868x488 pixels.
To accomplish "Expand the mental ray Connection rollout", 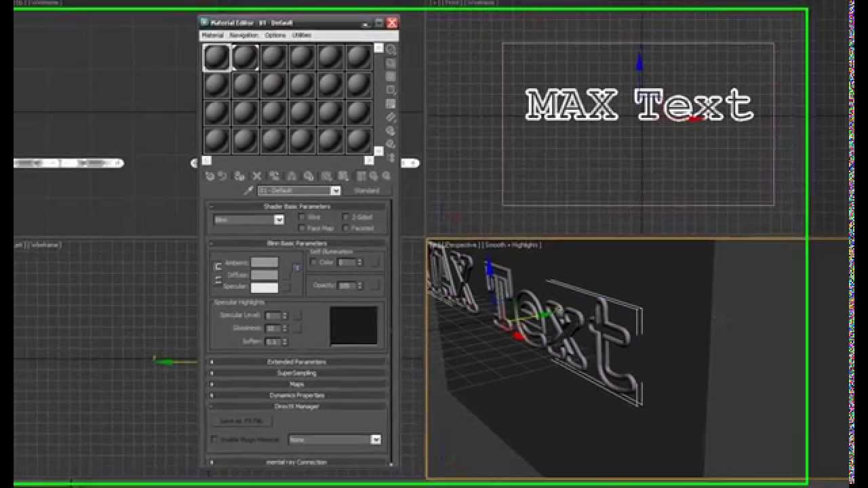I will (x=297, y=462).
